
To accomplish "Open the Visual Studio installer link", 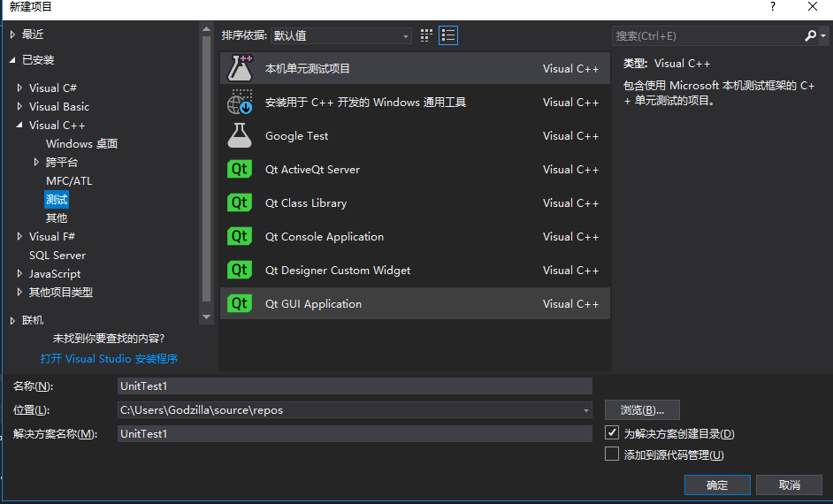I will pos(109,359).
